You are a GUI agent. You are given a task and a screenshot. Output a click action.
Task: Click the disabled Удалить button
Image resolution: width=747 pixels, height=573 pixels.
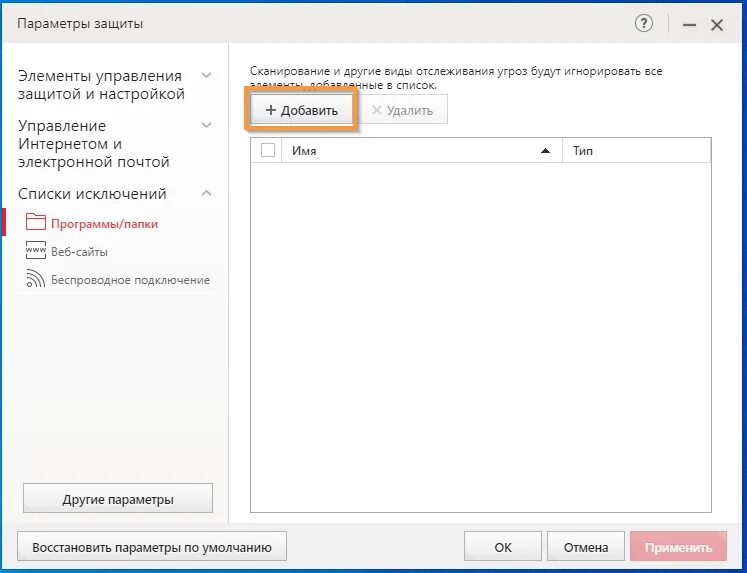[403, 110]
